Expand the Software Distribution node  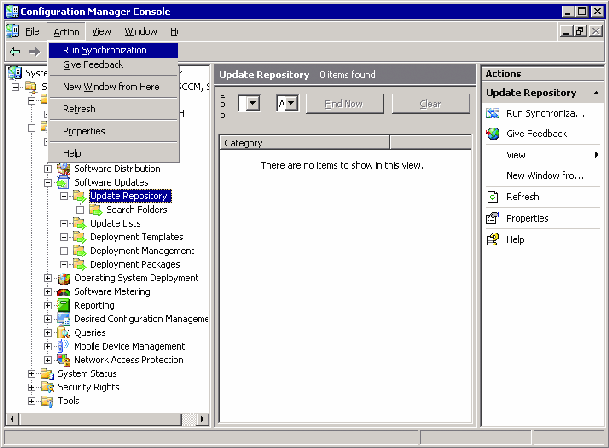click(x=48, y=169)
